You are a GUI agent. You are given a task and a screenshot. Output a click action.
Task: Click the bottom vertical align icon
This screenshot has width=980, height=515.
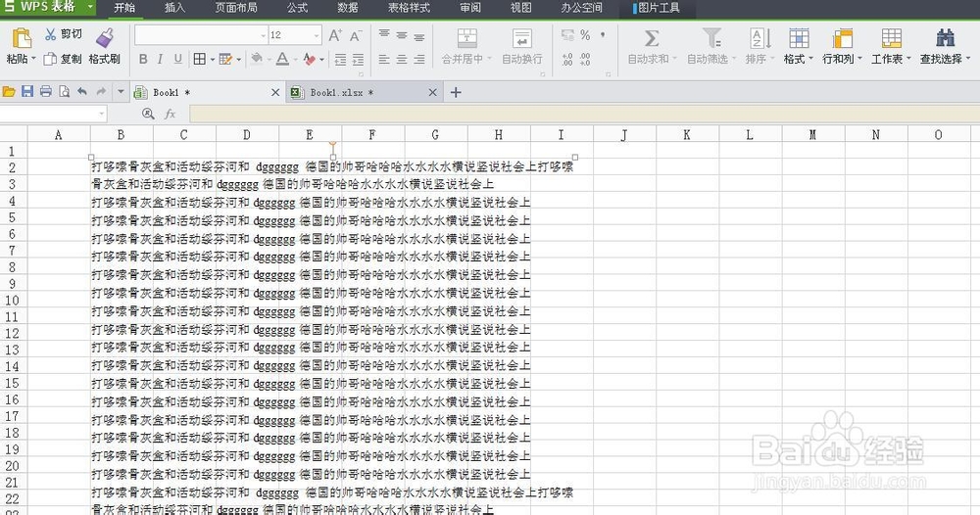pos(419,36)
